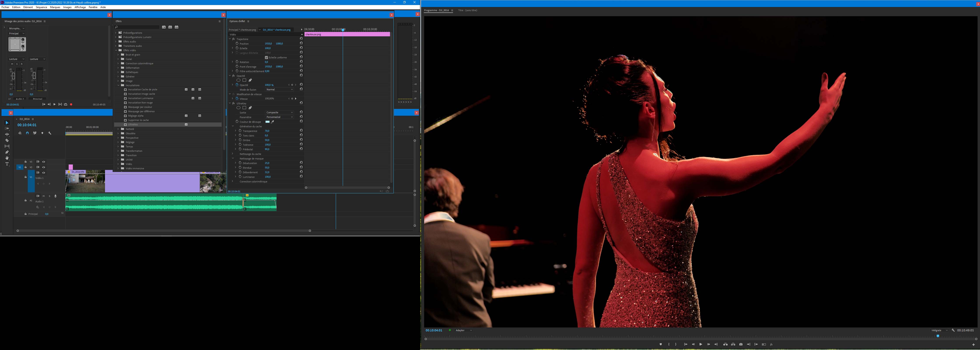Toggle linked selection in the timeline

tap(35, 133)
